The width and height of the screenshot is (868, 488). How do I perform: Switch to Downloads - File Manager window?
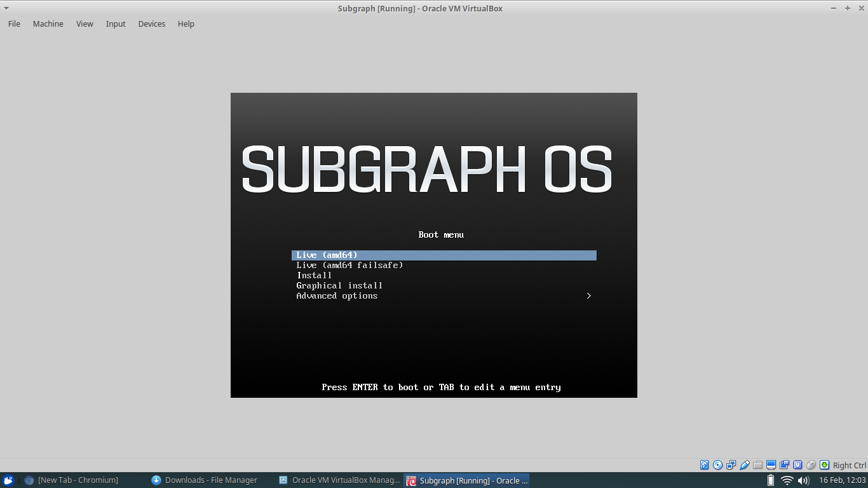point(211,480)
